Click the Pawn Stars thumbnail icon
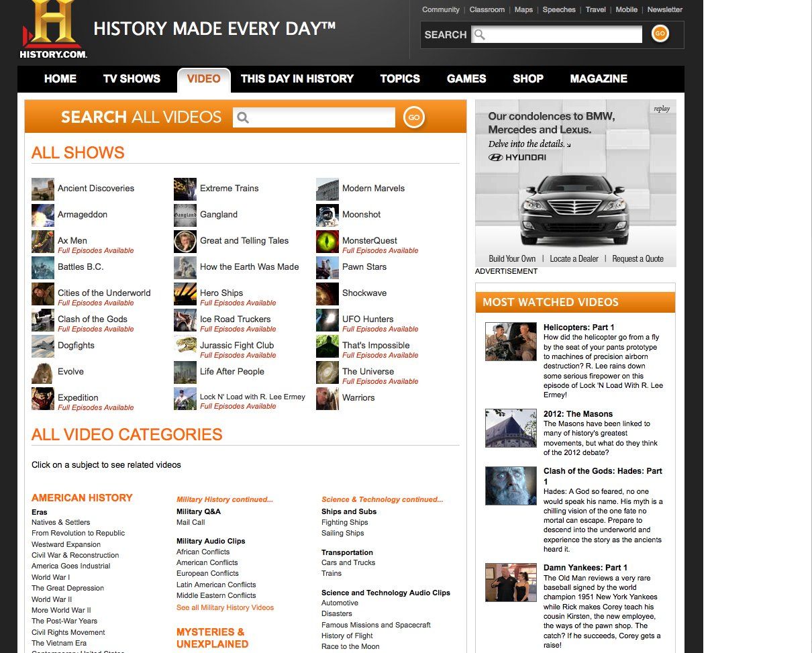The image size is (812, 653). [x=327, y=268]
